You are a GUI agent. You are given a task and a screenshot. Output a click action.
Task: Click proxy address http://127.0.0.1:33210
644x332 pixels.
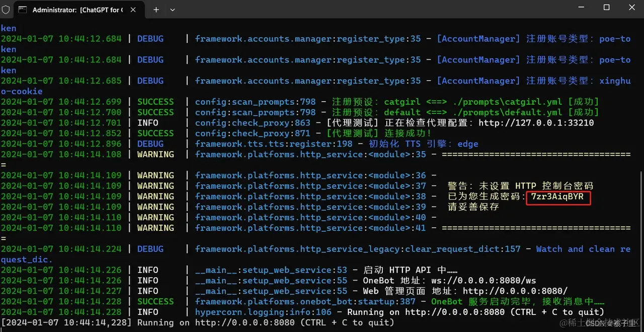click(536, 123)
